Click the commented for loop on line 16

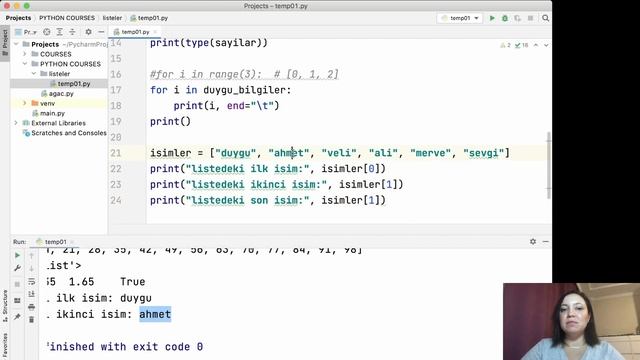coord(244,74)
